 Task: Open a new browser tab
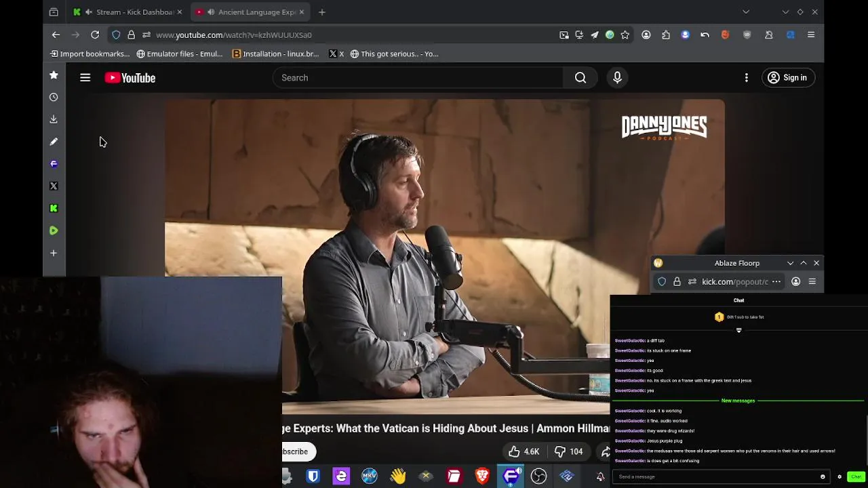pos(322,12)
